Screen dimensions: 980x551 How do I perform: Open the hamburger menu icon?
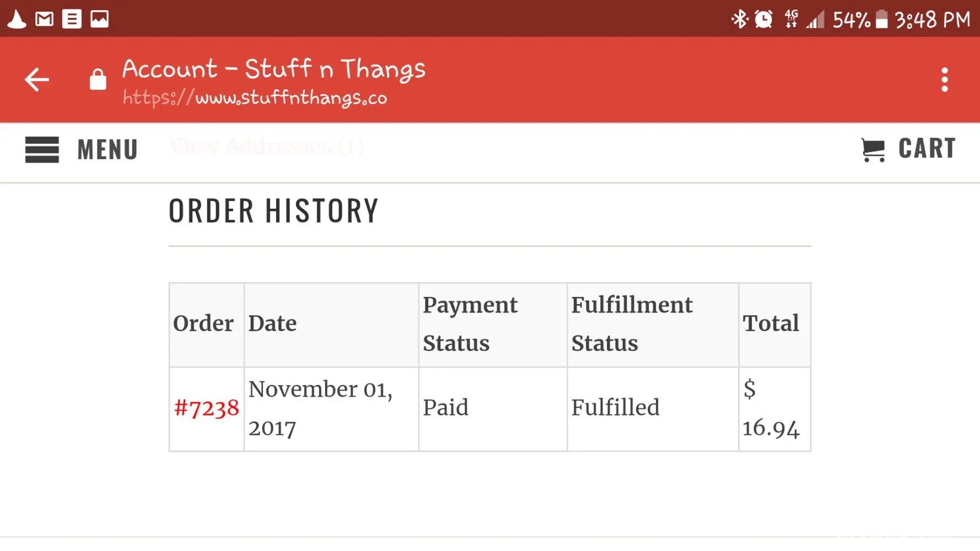42,150
